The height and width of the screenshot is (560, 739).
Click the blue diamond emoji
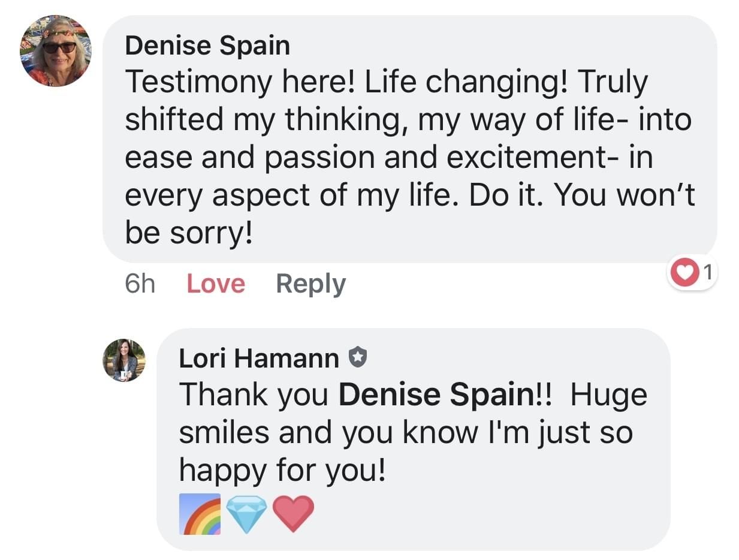click(246, 514)
